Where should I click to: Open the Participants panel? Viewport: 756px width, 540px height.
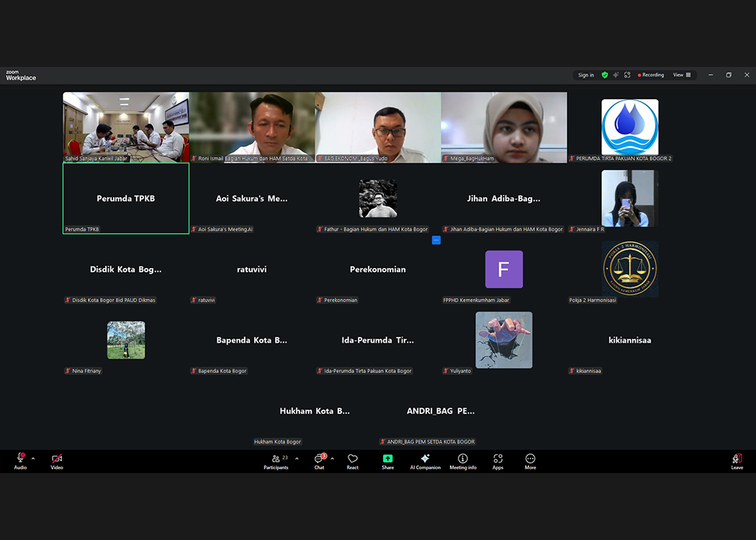[276, 461]
